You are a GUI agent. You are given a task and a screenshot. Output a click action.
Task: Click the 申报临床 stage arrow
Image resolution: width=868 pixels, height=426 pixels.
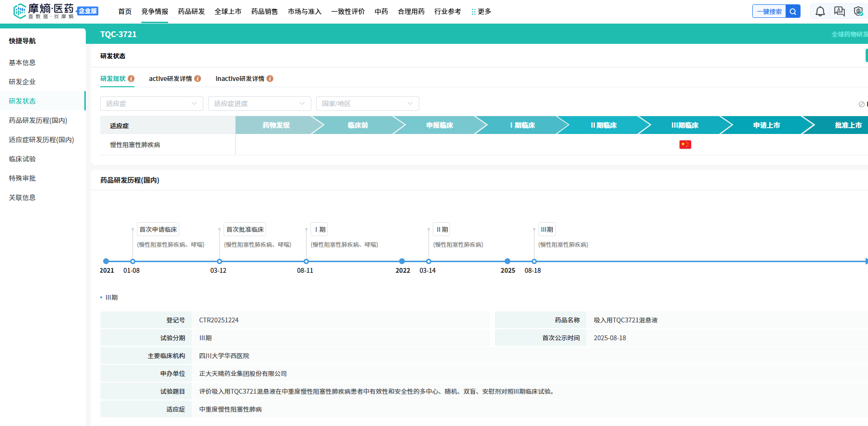tap(440, 125)
